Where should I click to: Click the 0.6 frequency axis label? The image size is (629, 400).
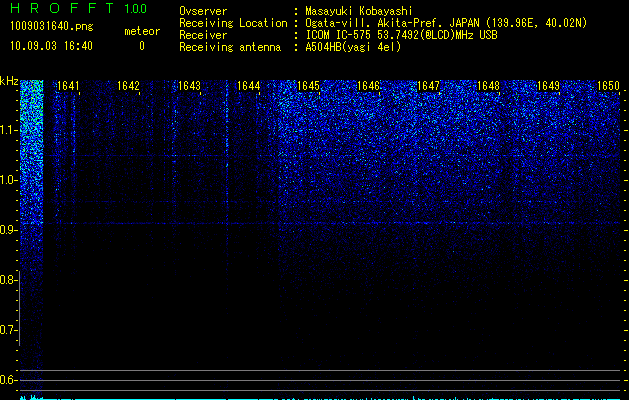click(8, 380)
